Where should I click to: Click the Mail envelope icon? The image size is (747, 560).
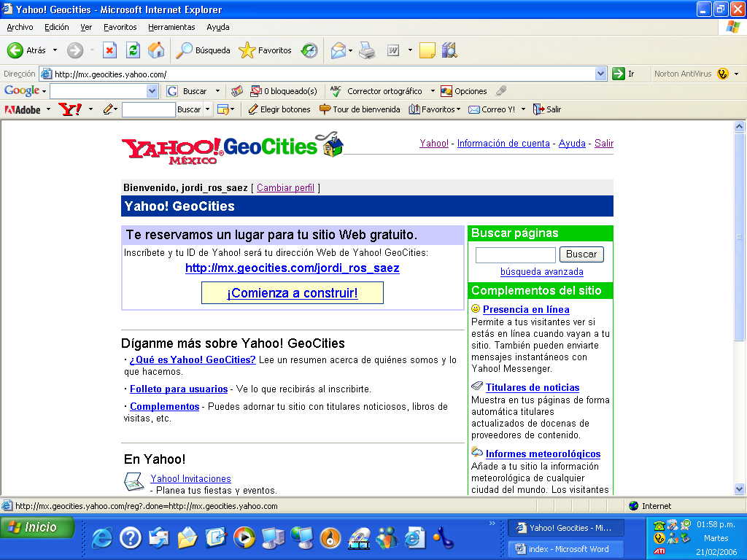coord(338,50)
